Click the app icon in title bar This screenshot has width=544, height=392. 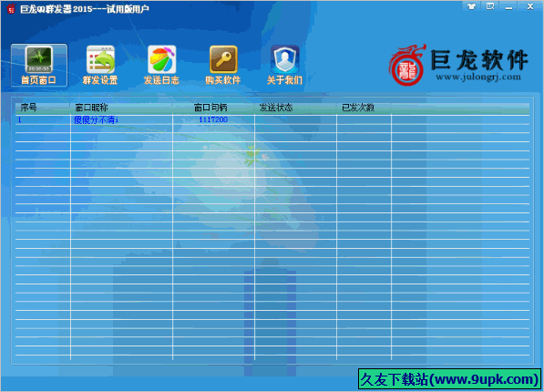pyautogui.click(x=11, y=9)
